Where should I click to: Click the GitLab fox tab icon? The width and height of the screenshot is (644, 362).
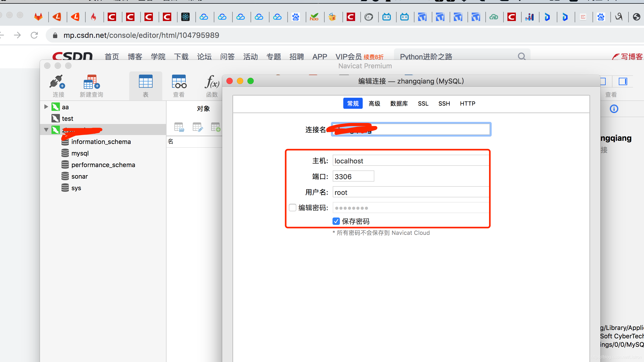click(38, 17)
